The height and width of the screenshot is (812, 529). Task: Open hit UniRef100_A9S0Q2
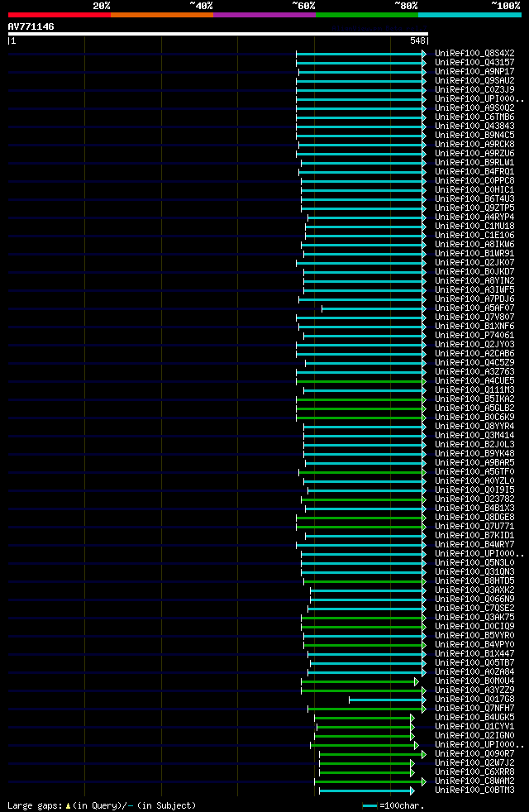tap(474, 107)
